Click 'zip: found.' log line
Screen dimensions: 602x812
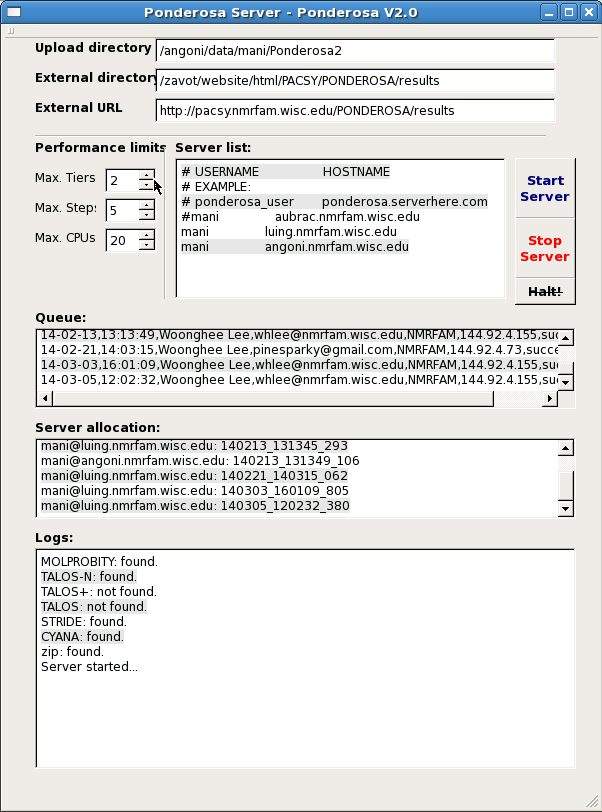[x=73, y=652]
